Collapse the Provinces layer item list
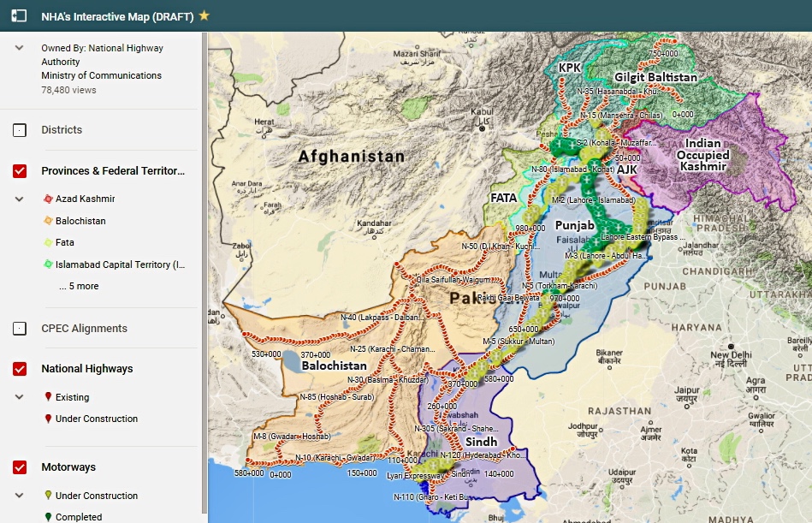Viewport: 812px width, 523px height. pos(19,199)
